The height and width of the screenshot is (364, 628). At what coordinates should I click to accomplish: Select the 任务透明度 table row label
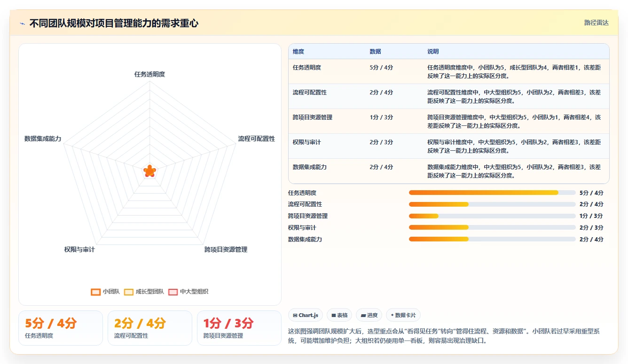[x=307, y=68]
